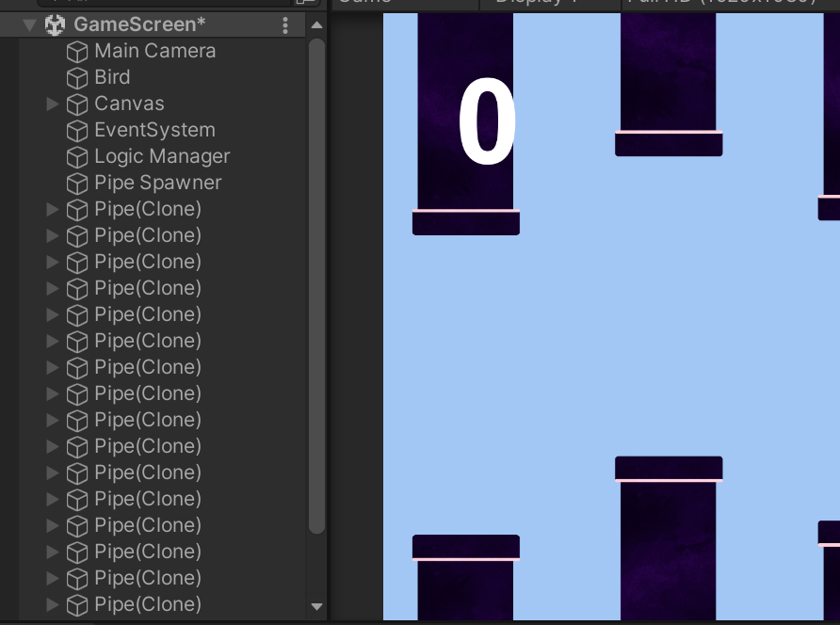Screen dimensions: 840x625
Task: Click the cube icon next to Logic Manager
Action: click(77, 157)
